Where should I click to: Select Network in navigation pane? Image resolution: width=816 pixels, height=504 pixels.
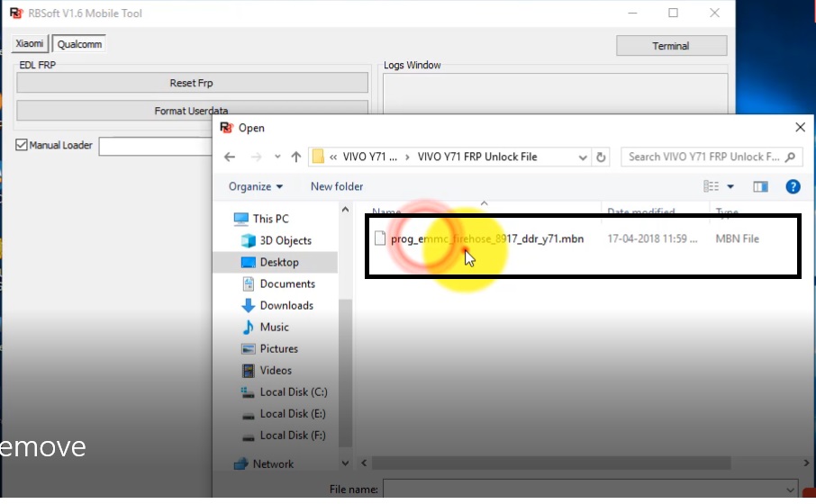273,464
